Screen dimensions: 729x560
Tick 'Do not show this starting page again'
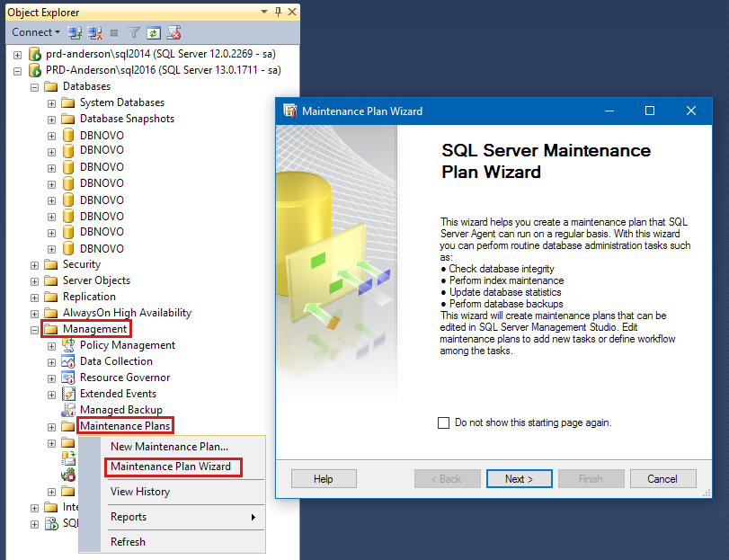tap(443, 422)
